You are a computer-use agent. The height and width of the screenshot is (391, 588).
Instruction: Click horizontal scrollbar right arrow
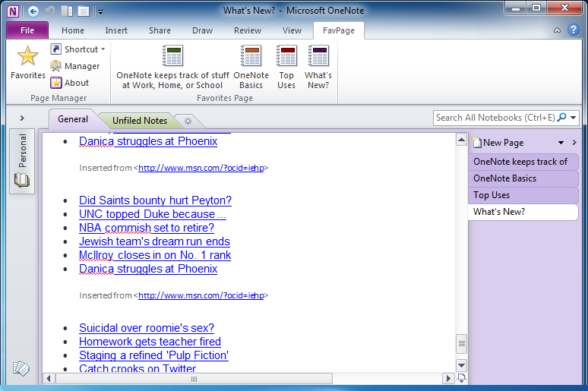pos(447,379)
